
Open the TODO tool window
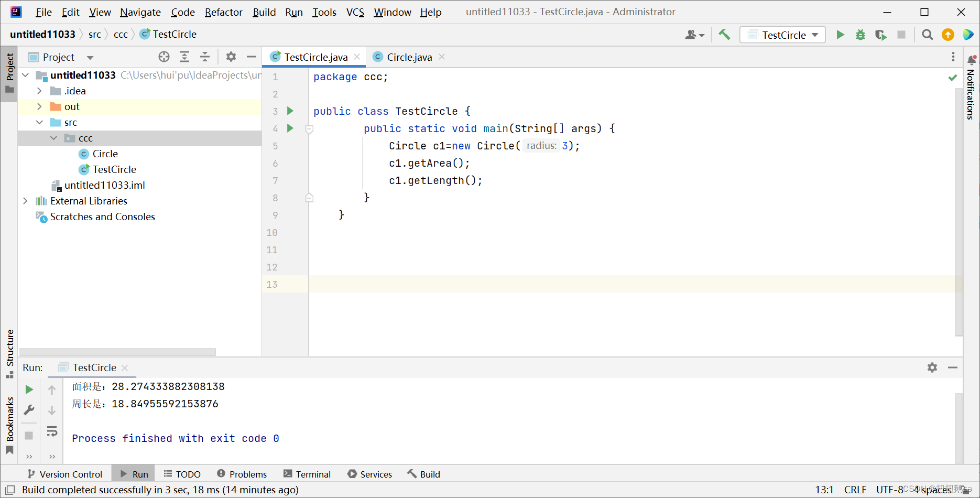[x=182, y=474]
